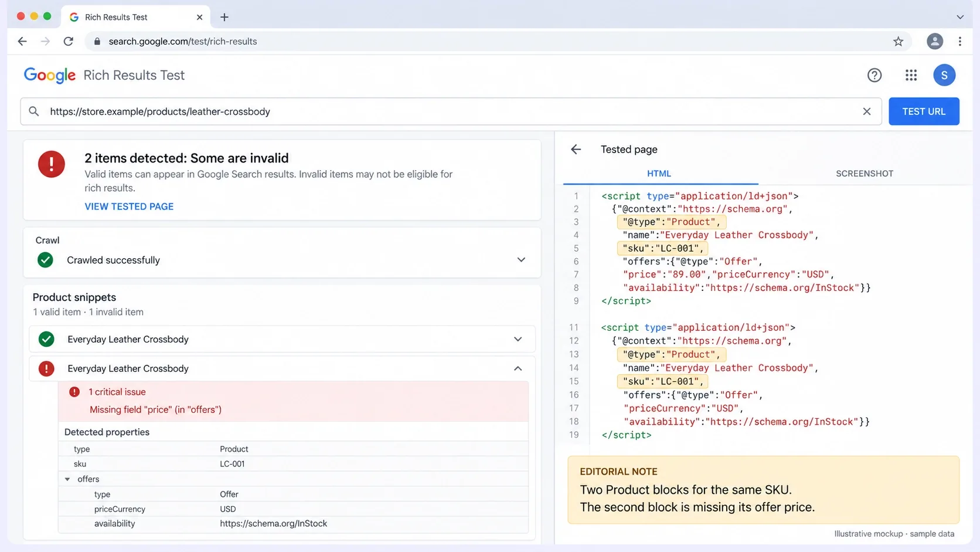The image size is (980, 552).
Task: Click the highlighted "@type":"Product" on line 3
Action: (672, 222)
